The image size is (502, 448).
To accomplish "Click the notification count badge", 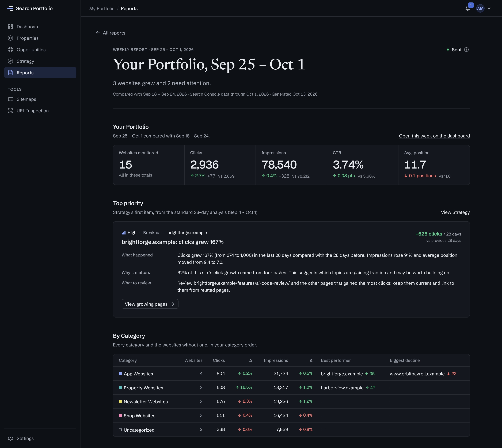I will 471,5.
